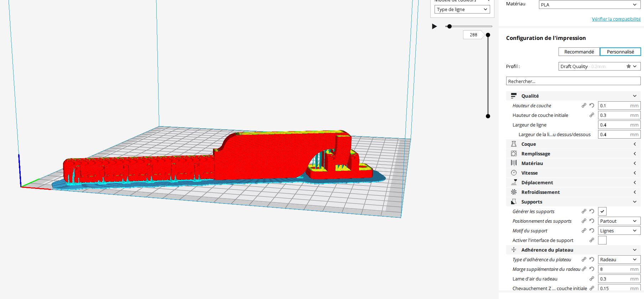Open Vérifier la compatibilité link
Image resolution: width=644 pixels, height=299 pixels.
(616, 19)
